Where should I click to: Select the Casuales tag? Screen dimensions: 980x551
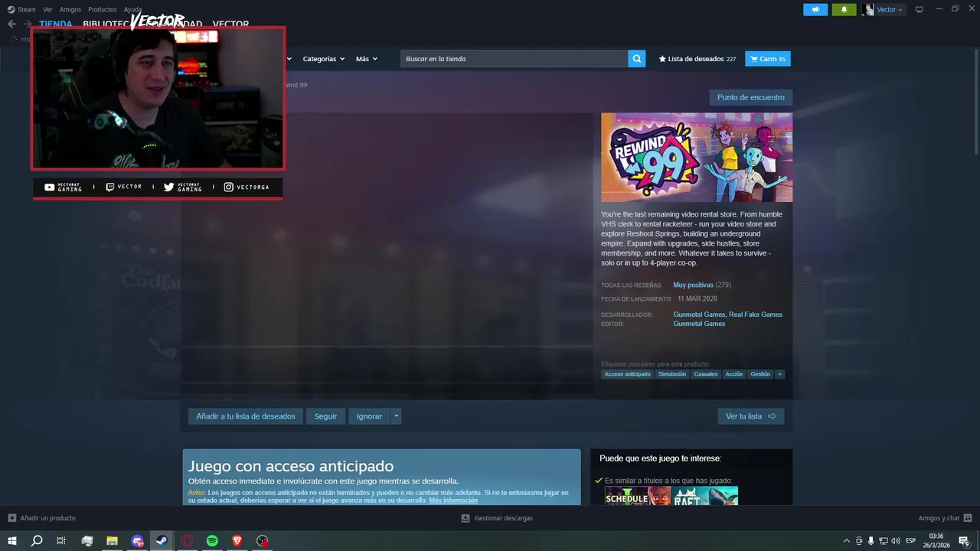(706, 374)
